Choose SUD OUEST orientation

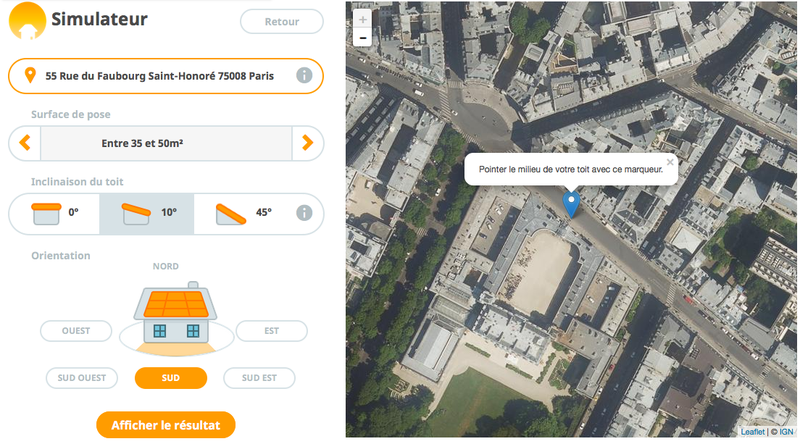click(x=82, y=378)
